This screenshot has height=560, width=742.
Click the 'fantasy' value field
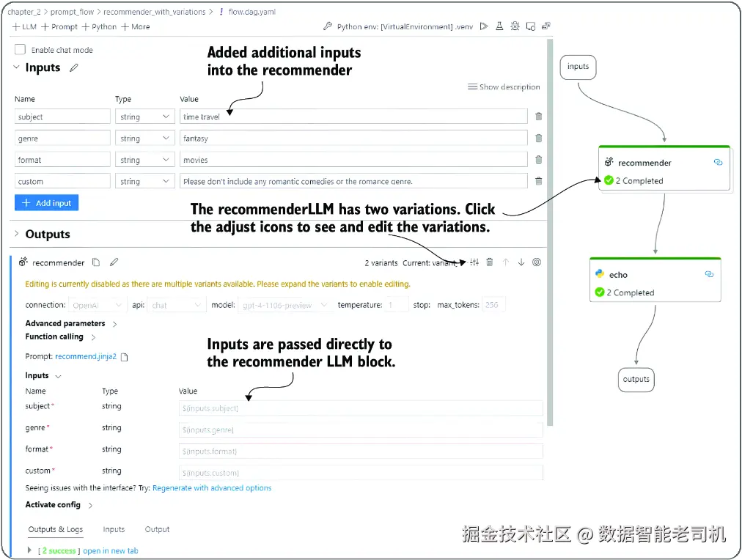tap(353, 138)
